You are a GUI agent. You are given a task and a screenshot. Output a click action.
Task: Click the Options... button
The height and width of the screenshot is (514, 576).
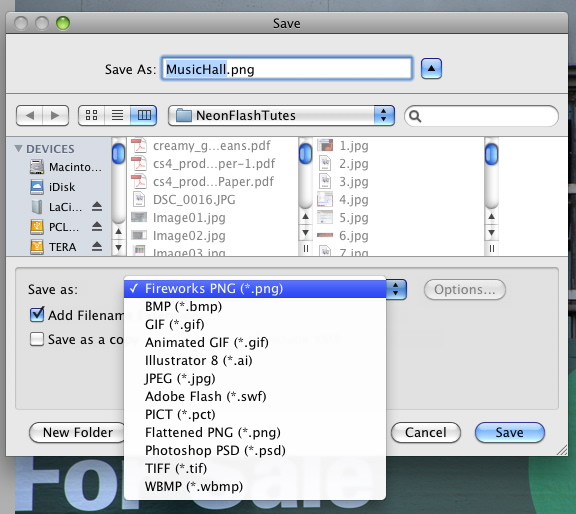[465, 290]
